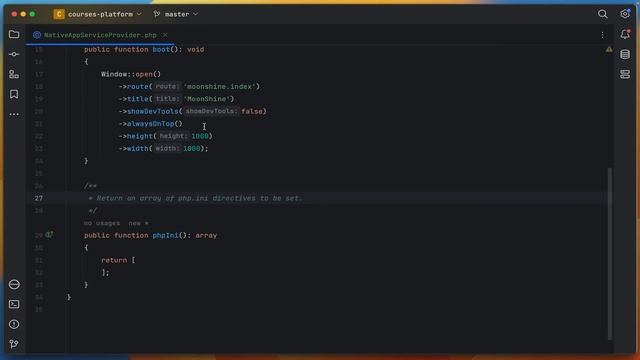Open the Terminal tool window
This screenshot has height=360, width=640.
coord(14,304)
